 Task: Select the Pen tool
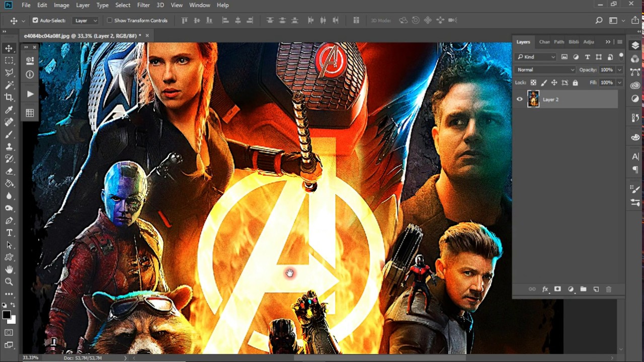(x=9, y=221)
